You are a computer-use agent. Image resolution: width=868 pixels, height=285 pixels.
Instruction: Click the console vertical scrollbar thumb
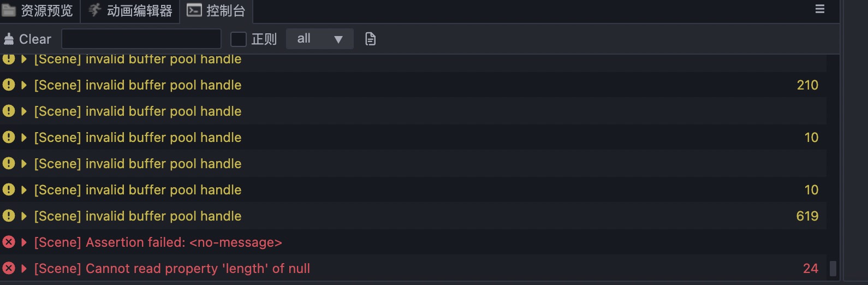point(833,269)
